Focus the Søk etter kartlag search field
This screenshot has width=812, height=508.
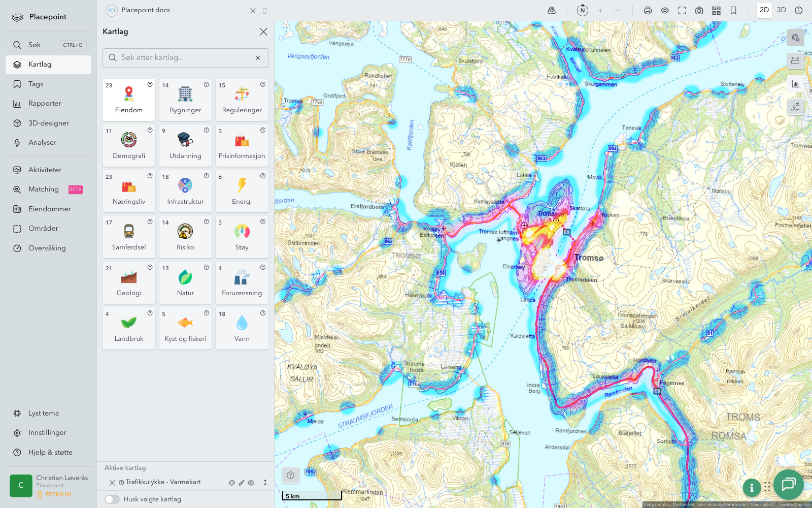185,58
